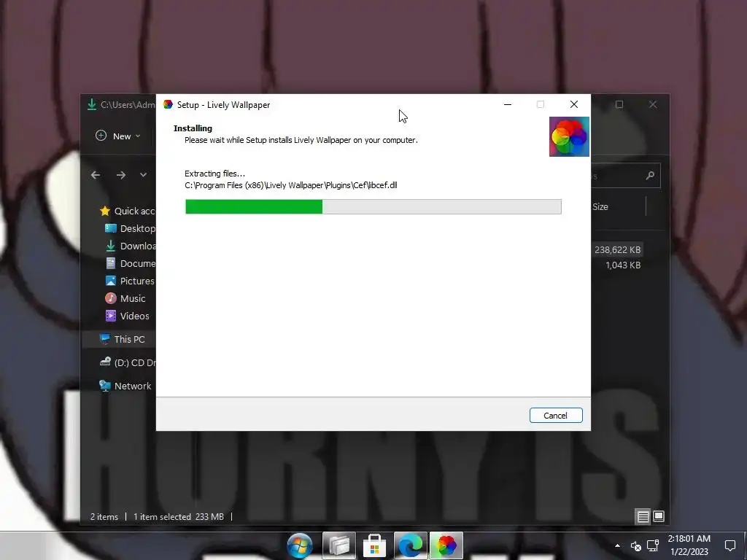The image size is (747, 560).
Task: Close the File Explorer window
Action: 653,104
